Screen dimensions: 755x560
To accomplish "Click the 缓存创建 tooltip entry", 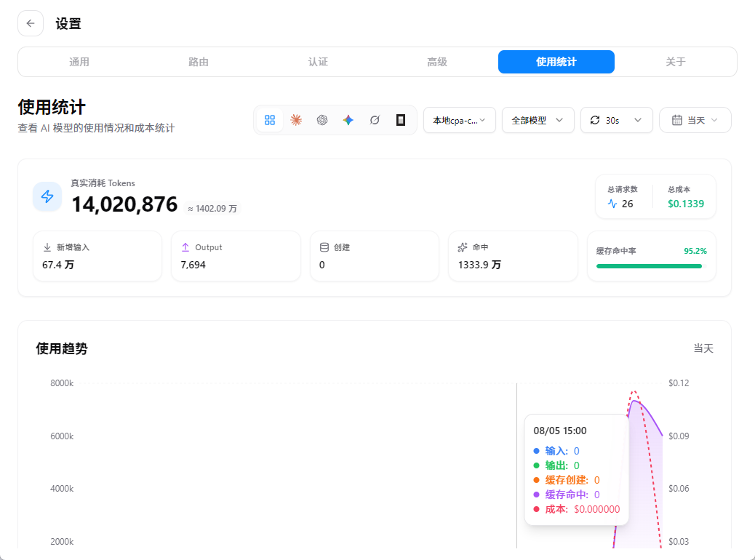I will [x=567, y=480].
